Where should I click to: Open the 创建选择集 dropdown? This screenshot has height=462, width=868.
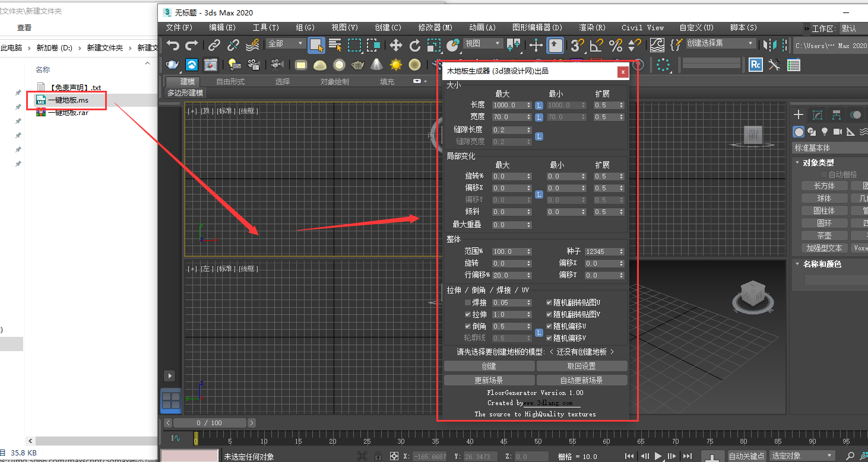pos(721,44)
